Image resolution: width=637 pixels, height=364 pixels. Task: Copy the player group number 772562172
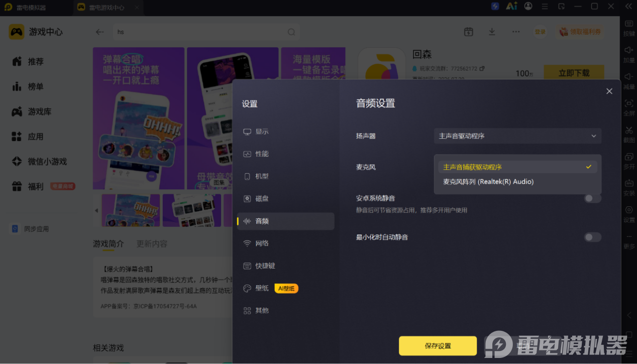482,68
